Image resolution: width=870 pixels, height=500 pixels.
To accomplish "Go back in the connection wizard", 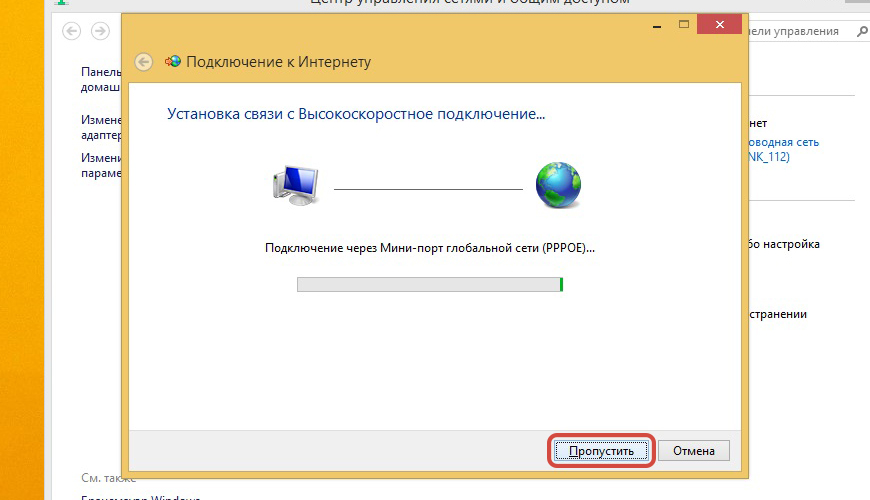I will [144, 62].
